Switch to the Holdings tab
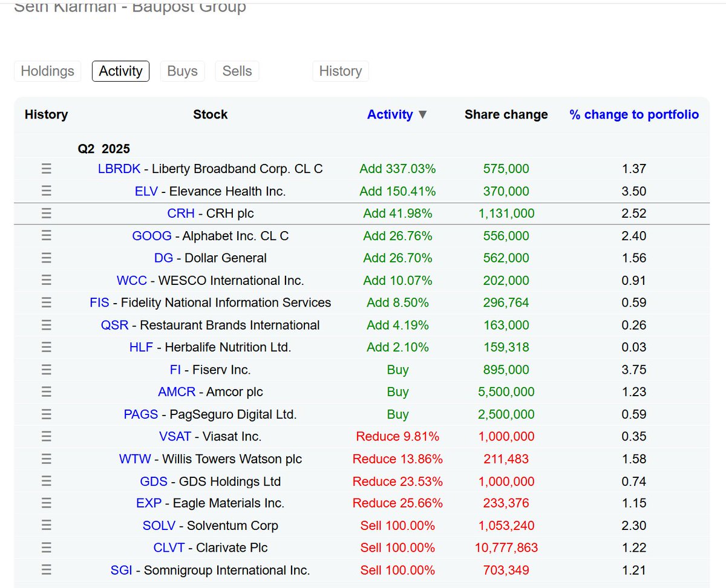This screenshot has height=588, width=726. point(47,71)
